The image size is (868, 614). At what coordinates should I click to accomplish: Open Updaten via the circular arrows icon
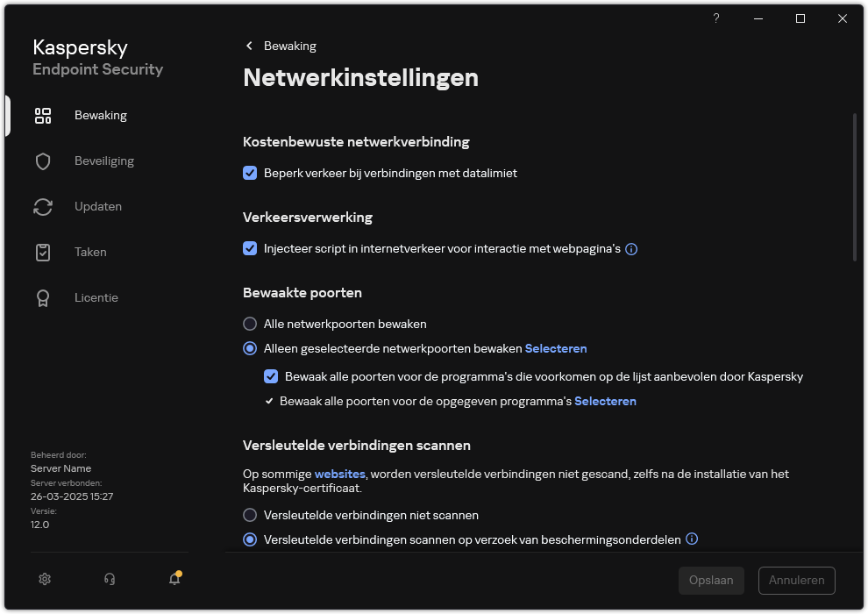pyautogui.click(x=43, y=206)
